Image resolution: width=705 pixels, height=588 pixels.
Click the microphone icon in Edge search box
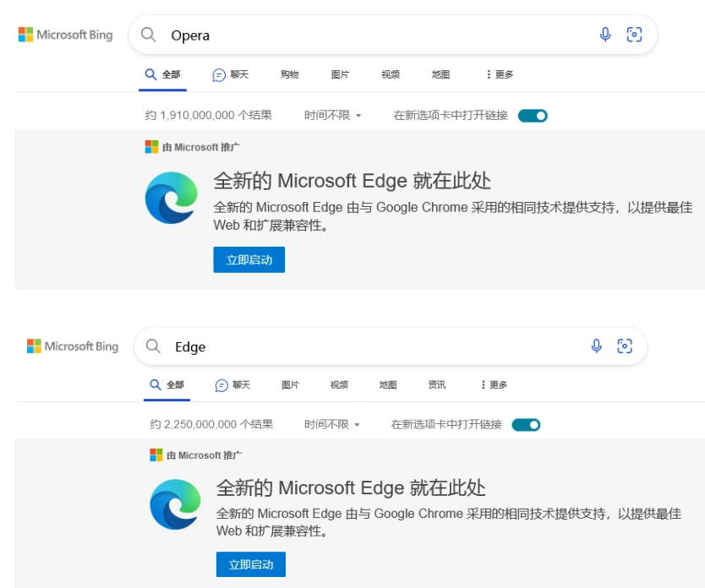point(597,346)
